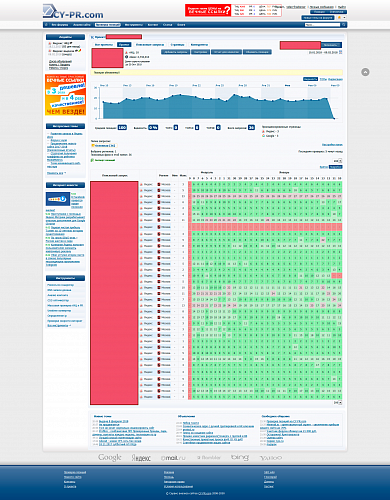
Task: Click the search magnifier button in the navigation bar
Action: (x=344, y=25)
